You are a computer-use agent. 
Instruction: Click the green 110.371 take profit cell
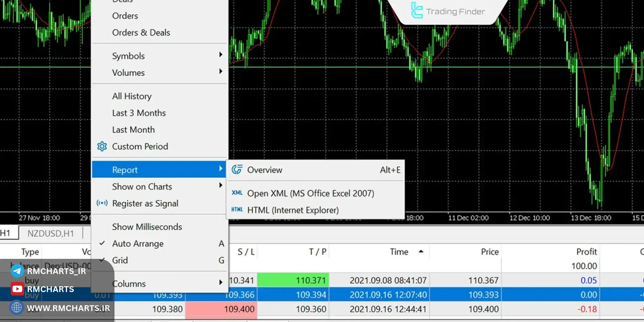(293, 280)
